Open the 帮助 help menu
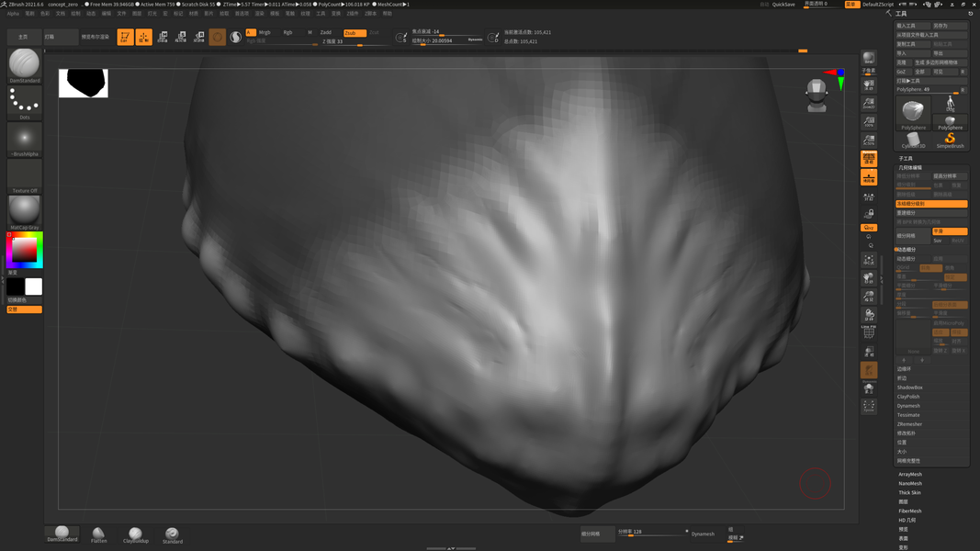Viewport: 980px width, 551px height. click(387, 13)
